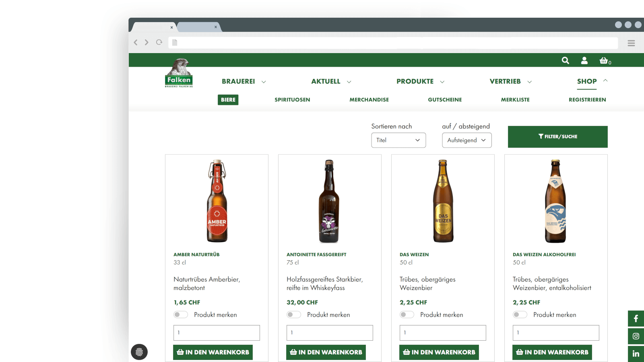Click the Das Weizen Alkoholfrei bottle image
The image size is (644, 362).
pos(555,201)
